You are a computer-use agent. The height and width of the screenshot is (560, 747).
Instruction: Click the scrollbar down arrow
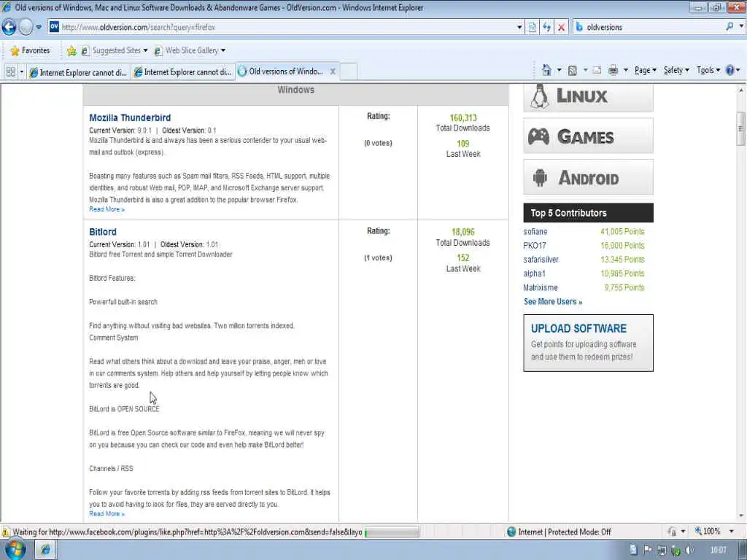click(x=741, y=516)
